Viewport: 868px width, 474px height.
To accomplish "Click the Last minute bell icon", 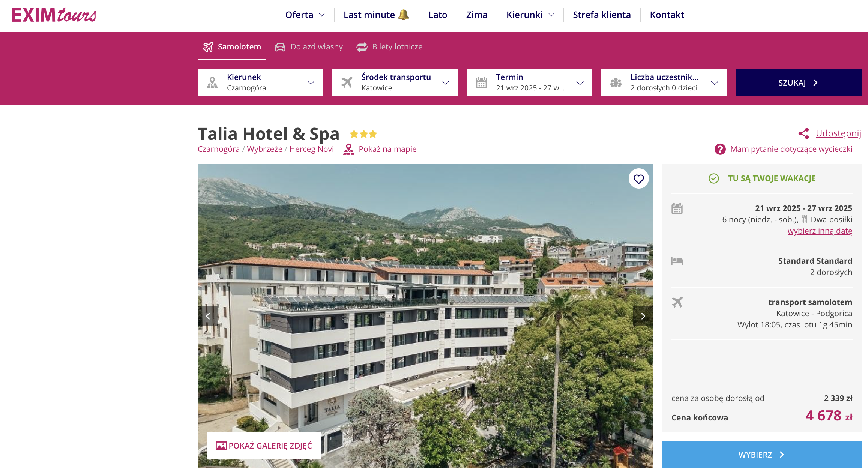I will click(x=404, y=15).
